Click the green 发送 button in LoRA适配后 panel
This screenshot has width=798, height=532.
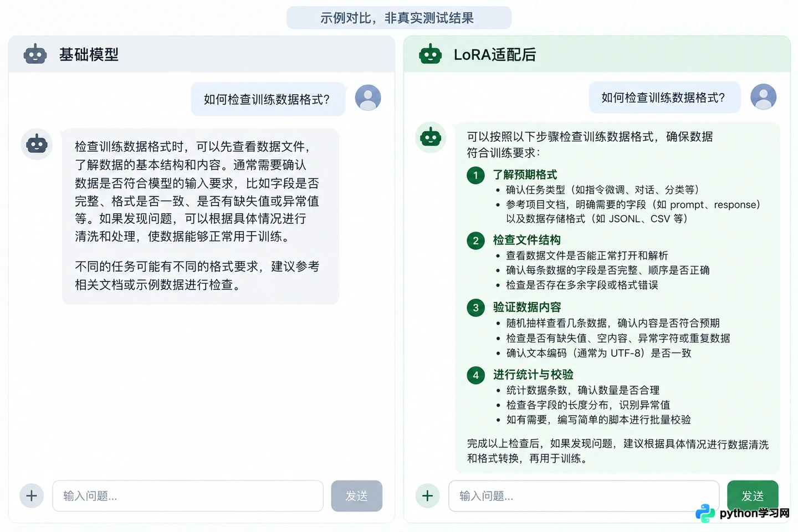pyautogui.click(x=753, y=495)
